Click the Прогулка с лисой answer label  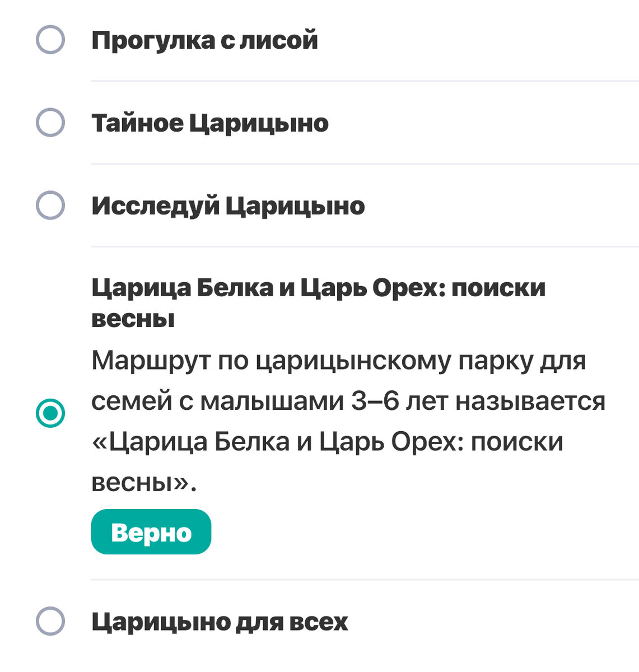(206, 39)
